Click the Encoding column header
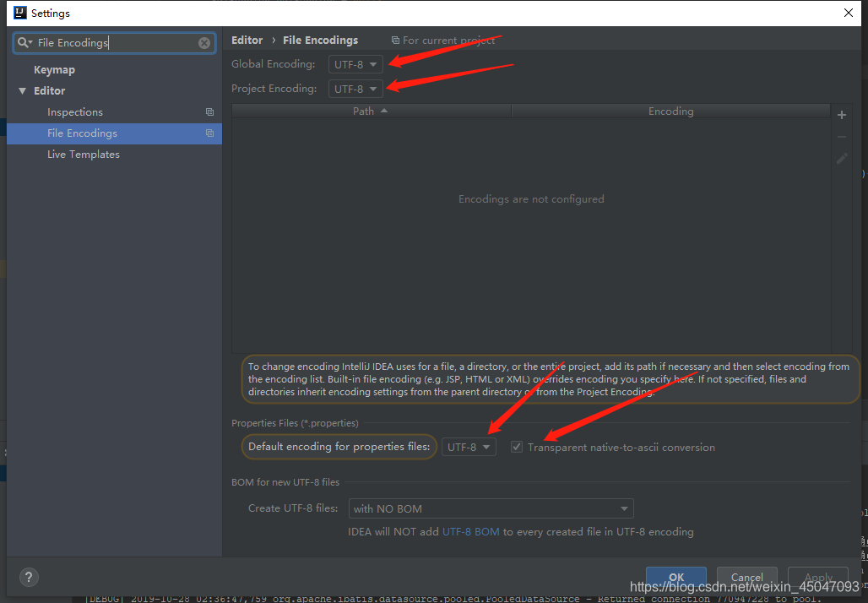Image resolution: width=868 pixels, height=603 pixels. [x=670, y=111]
